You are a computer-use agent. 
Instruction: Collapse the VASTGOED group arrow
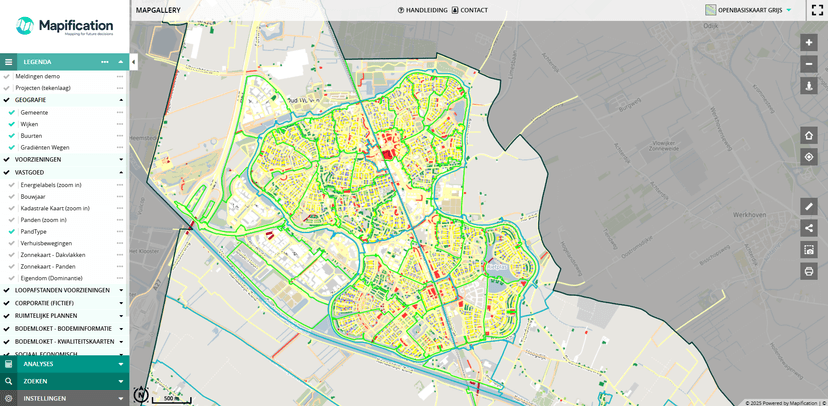(121, 172)
